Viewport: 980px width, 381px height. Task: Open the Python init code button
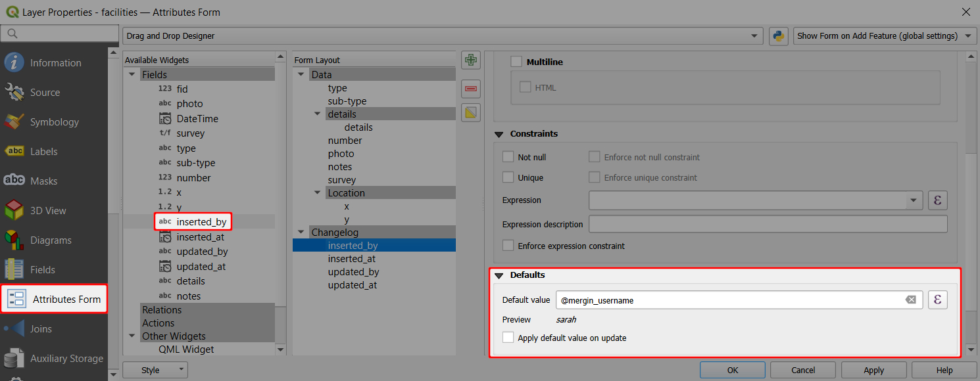779,36
